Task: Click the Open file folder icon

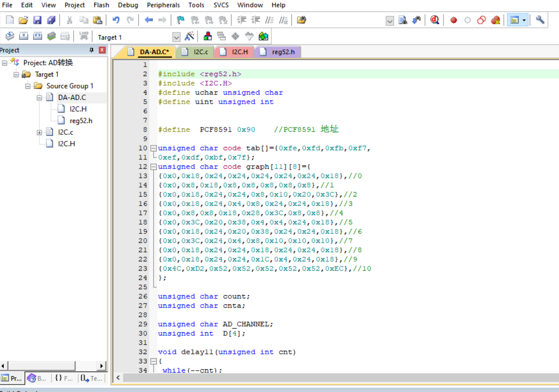Action: [24, 20]
